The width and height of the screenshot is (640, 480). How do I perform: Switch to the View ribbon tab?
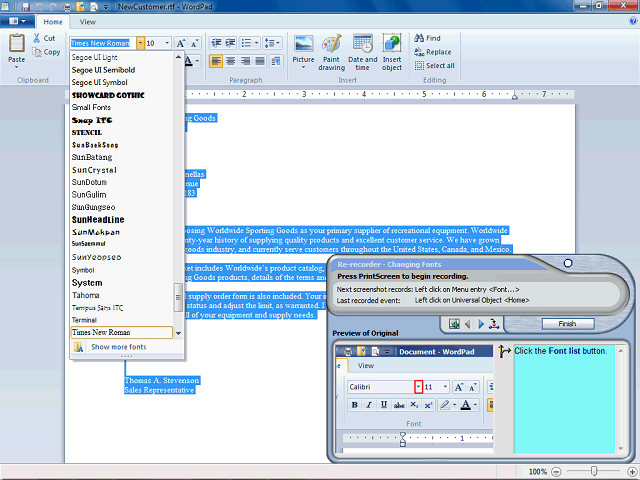(x=87, y=22)
